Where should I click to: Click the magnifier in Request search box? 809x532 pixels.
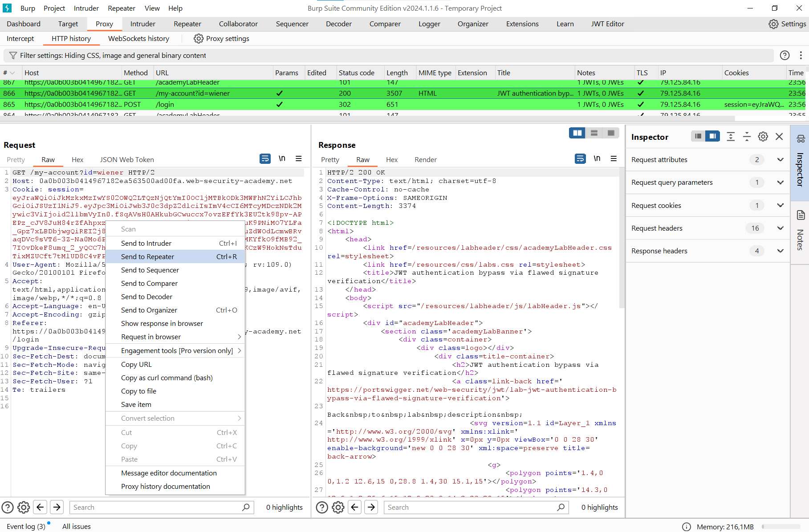tap(246, 507)
